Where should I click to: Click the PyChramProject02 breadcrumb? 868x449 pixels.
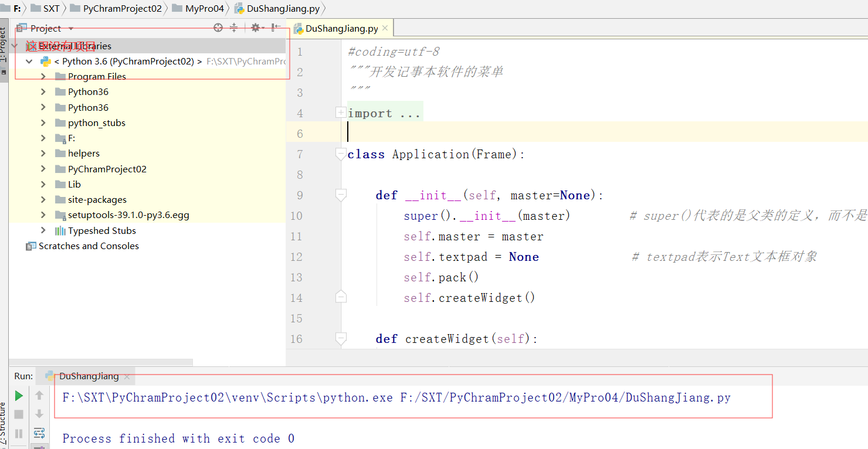click(x=115, y=8)
